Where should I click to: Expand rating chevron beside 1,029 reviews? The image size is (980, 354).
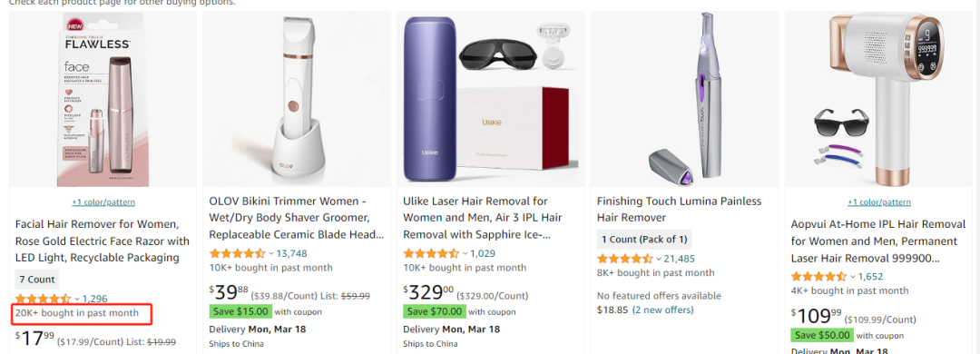pyautogui.click(x=465, y=253)
